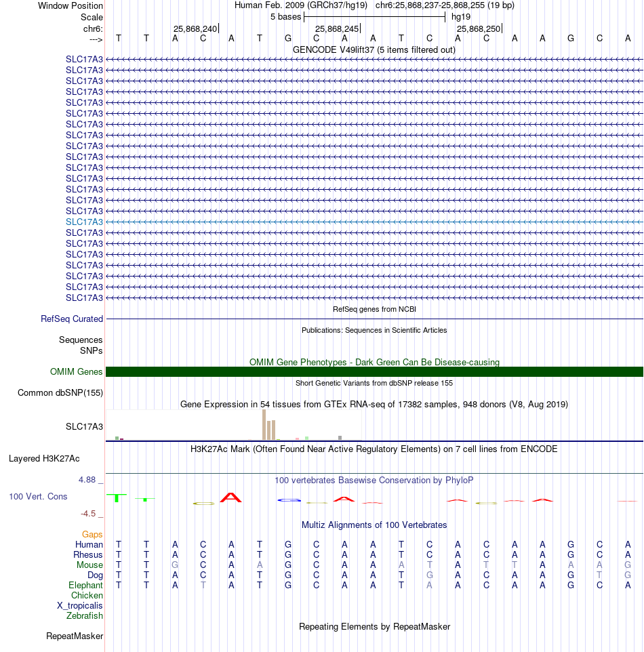Open the GTEx Gene Expression track title
Screen dimensions: 644x652
[374, 404]
